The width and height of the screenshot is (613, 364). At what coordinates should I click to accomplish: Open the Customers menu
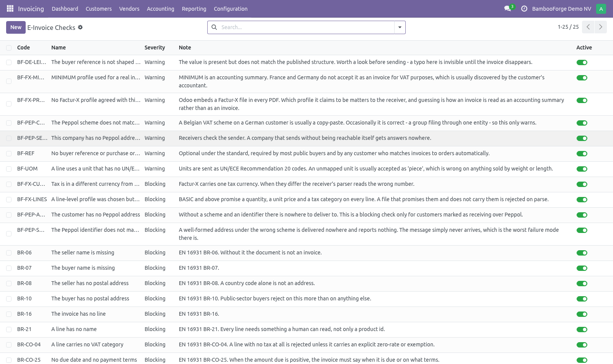pos(98,8)
